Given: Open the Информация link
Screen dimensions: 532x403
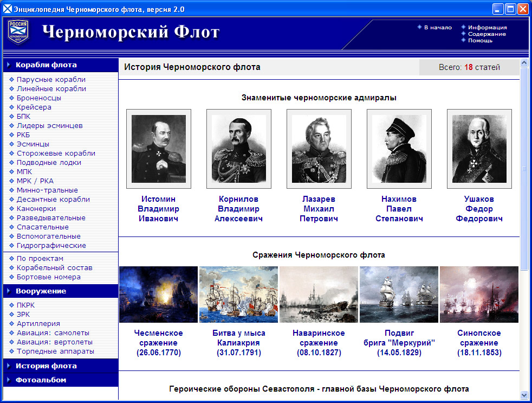Looking at the screenshot, I should pyautogui.click(x=487, y=28).
